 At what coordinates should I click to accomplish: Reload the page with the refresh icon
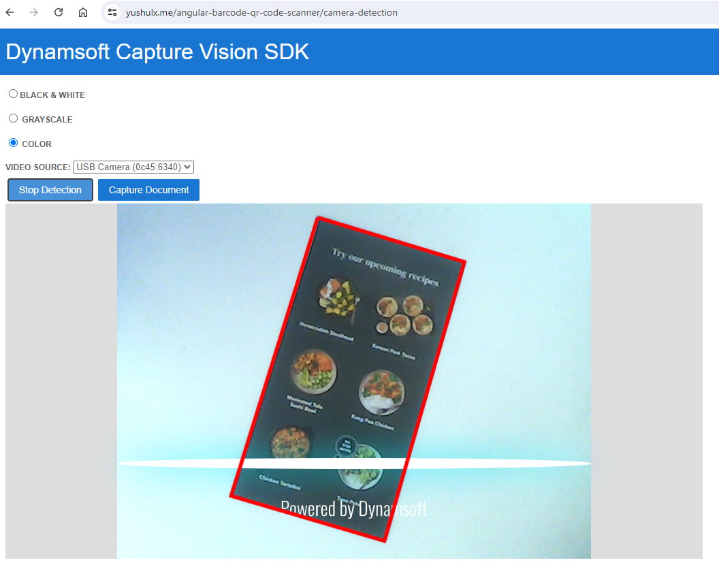[x=59, y=12]
